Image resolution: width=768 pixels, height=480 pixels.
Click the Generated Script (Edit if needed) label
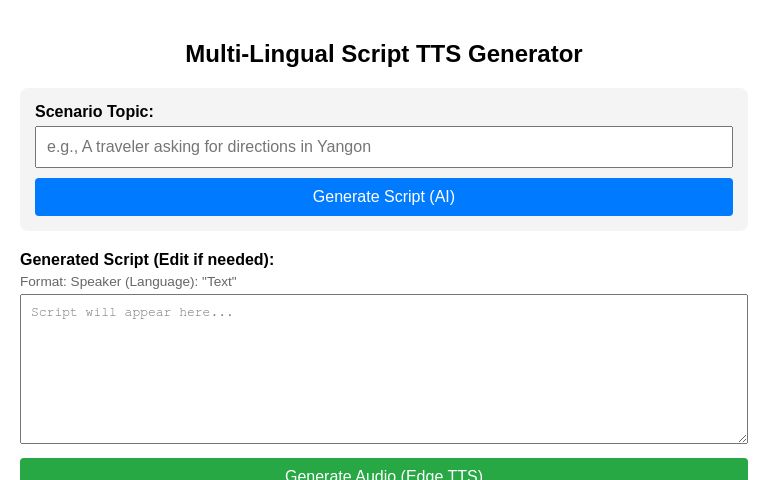coord(147,260)
